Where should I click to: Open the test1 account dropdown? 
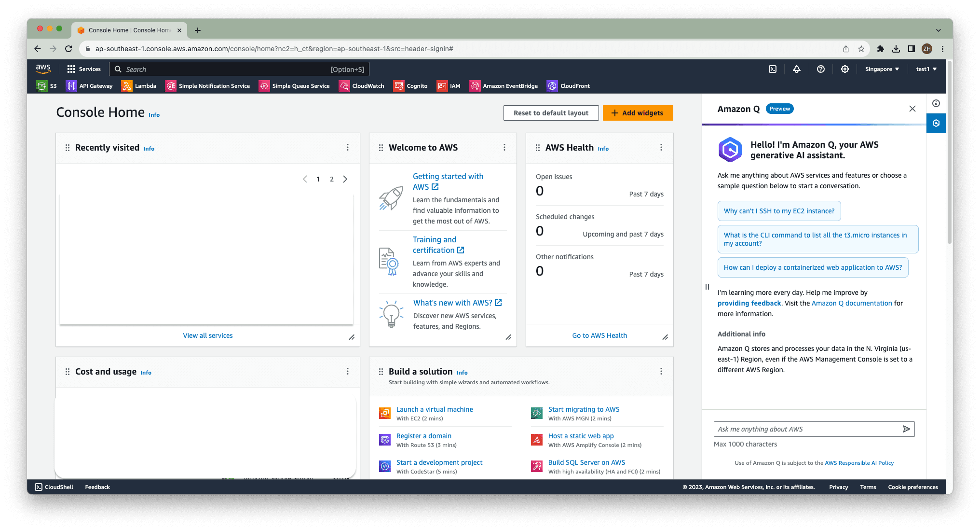[x=926, y=69]
